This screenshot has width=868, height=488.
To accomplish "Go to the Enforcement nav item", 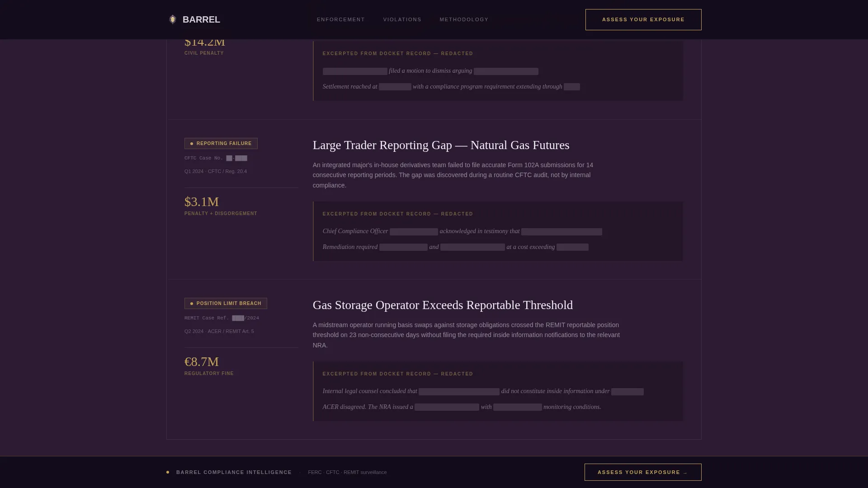I will coord(341,19).
